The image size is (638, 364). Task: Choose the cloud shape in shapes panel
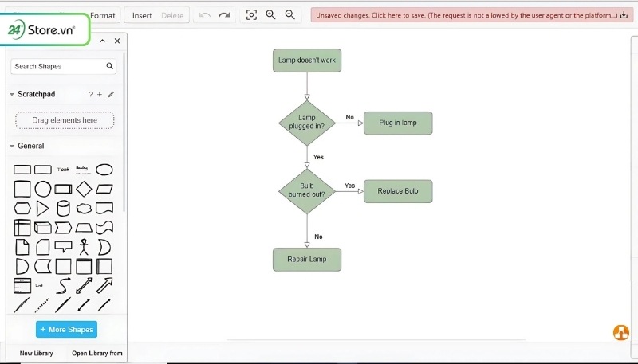click(x=84, y=209)
